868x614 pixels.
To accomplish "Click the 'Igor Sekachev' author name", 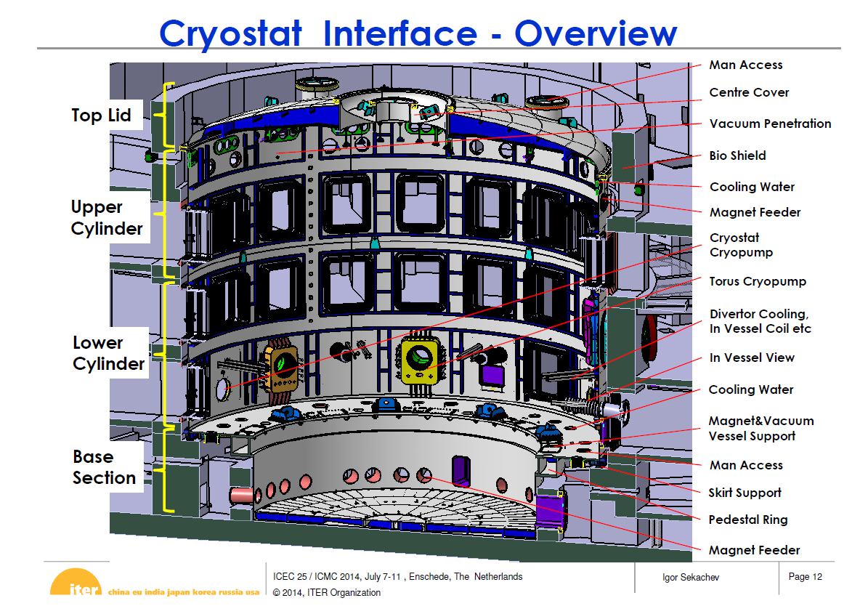I will tap(690, 578).
